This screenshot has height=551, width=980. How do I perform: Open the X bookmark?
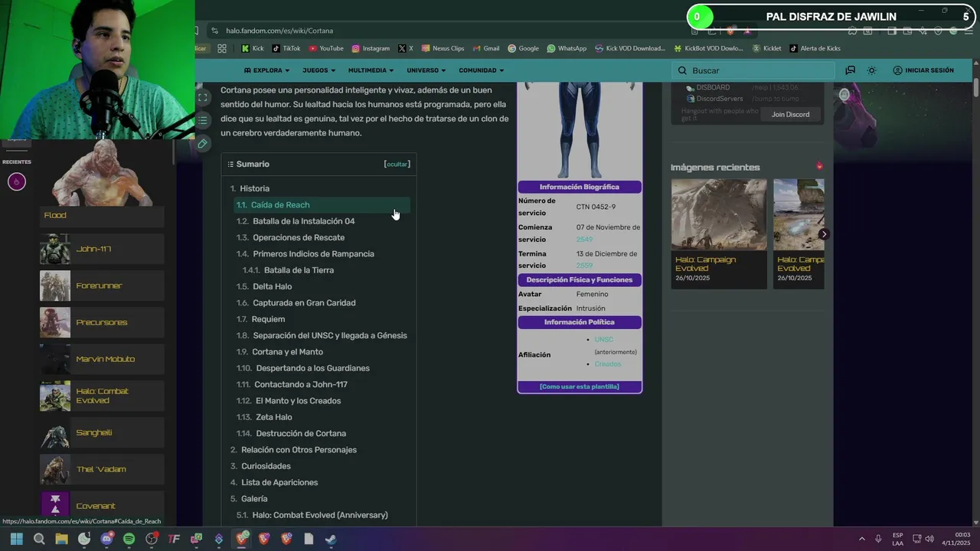click(406, 48)
